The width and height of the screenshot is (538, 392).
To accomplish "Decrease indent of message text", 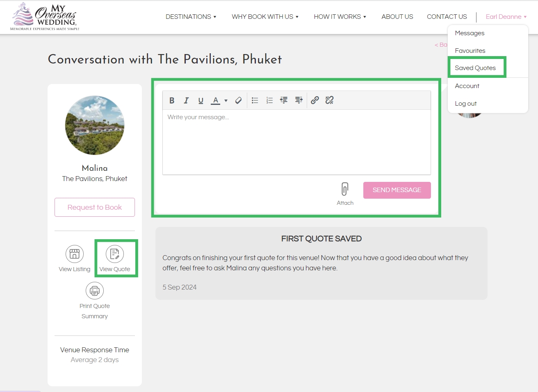I will pos(284,100).
